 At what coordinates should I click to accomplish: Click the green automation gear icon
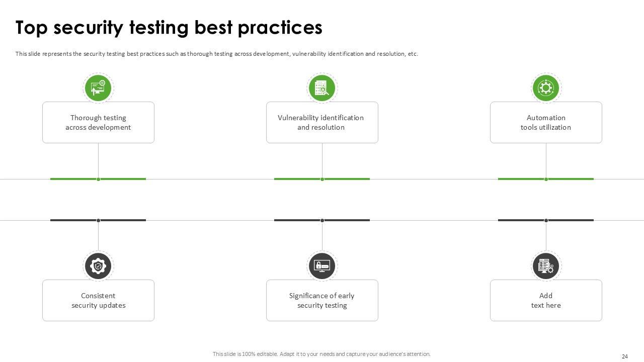click(x=546, y=88)
